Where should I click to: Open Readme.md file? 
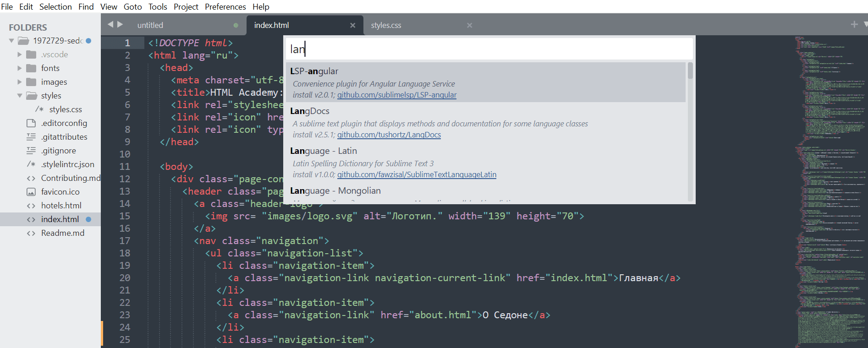point(63,233)
